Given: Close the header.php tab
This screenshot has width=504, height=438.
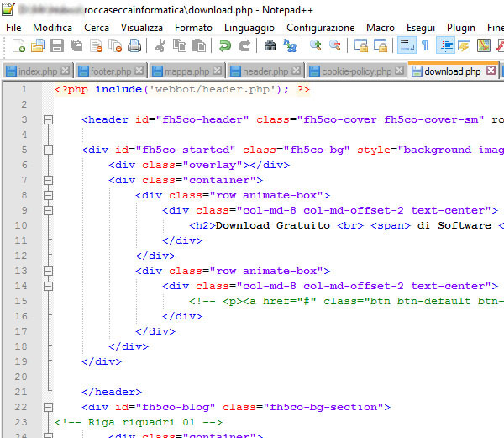Looking at the screenshot, I should (297, 70).
